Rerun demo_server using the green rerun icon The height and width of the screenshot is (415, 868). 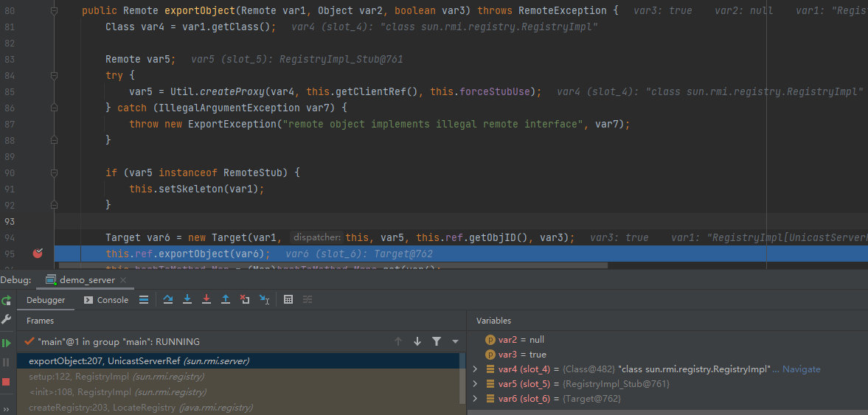[6, 300]
